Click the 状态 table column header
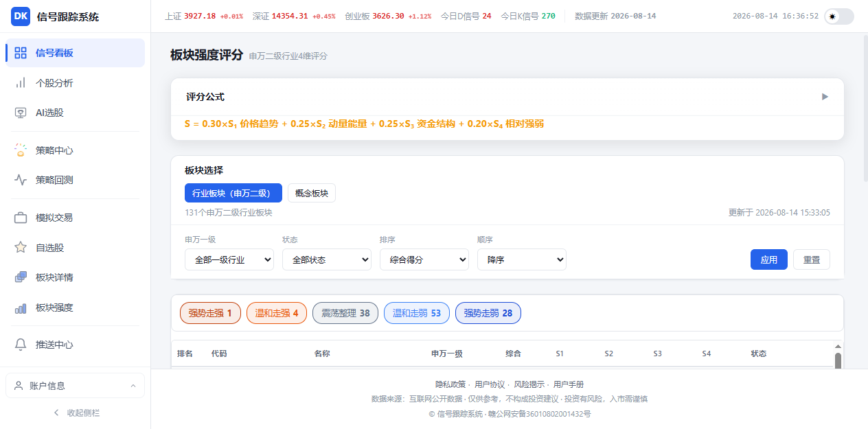Viewport: 868px width, 429px height. click(759, 353)
